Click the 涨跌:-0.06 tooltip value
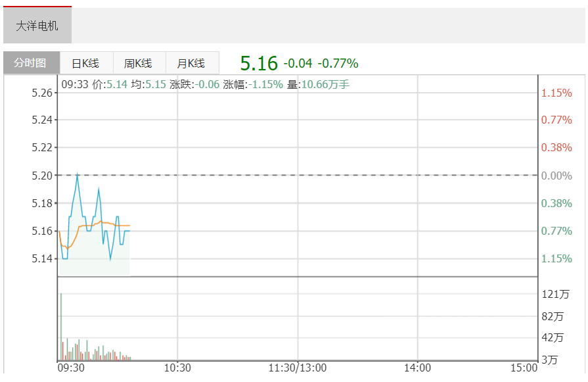The height and width of the screenshot is (382, 588). click(x=194, y=84)
